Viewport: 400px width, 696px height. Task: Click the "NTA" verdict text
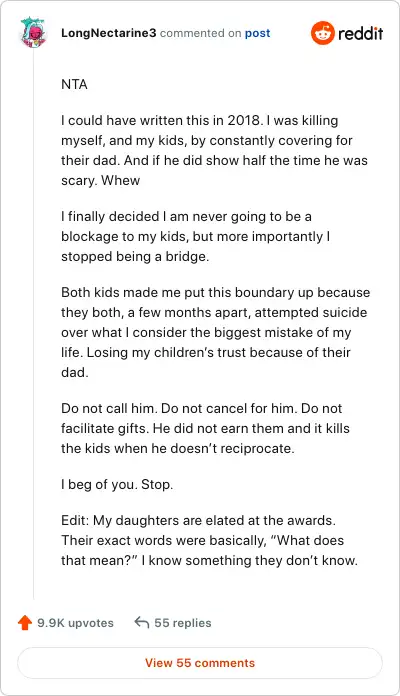click(x=74, y=84)
